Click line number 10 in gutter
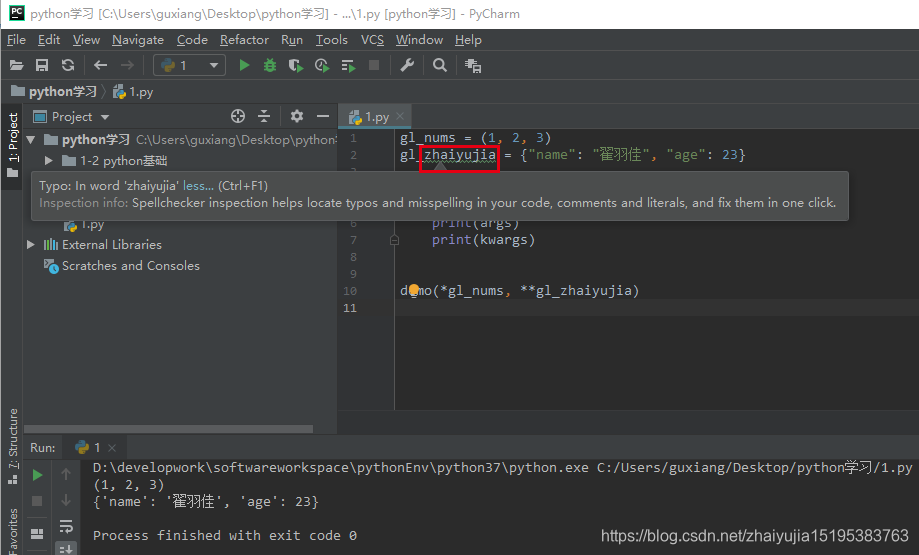Image resolution: width=919 pixels, height=555 pixels. 350,291
